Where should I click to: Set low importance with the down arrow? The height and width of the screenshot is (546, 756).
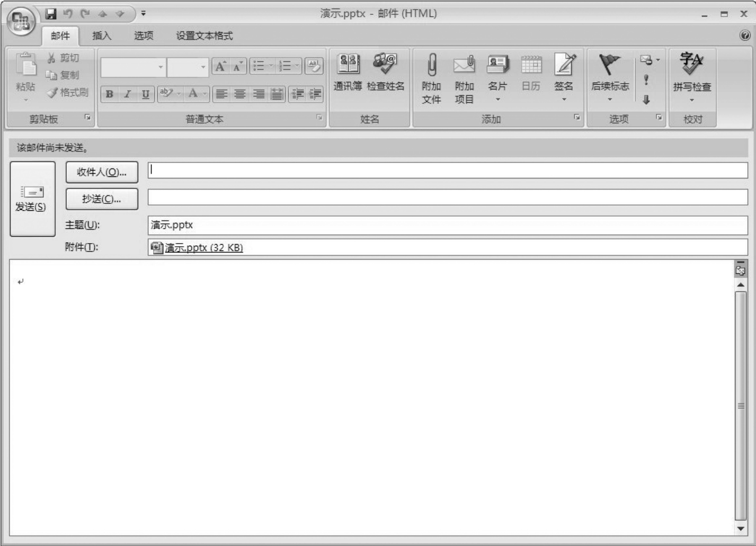646,99
